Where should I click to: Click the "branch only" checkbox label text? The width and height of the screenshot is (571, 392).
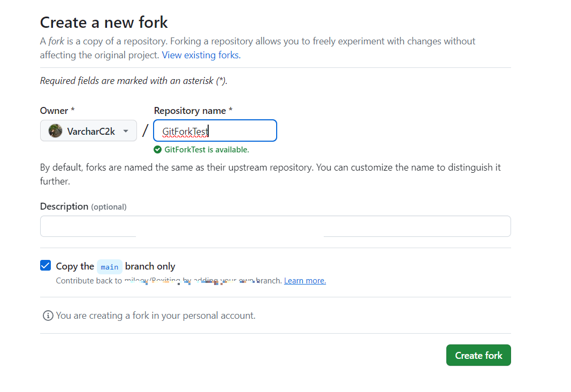(150, 266)
